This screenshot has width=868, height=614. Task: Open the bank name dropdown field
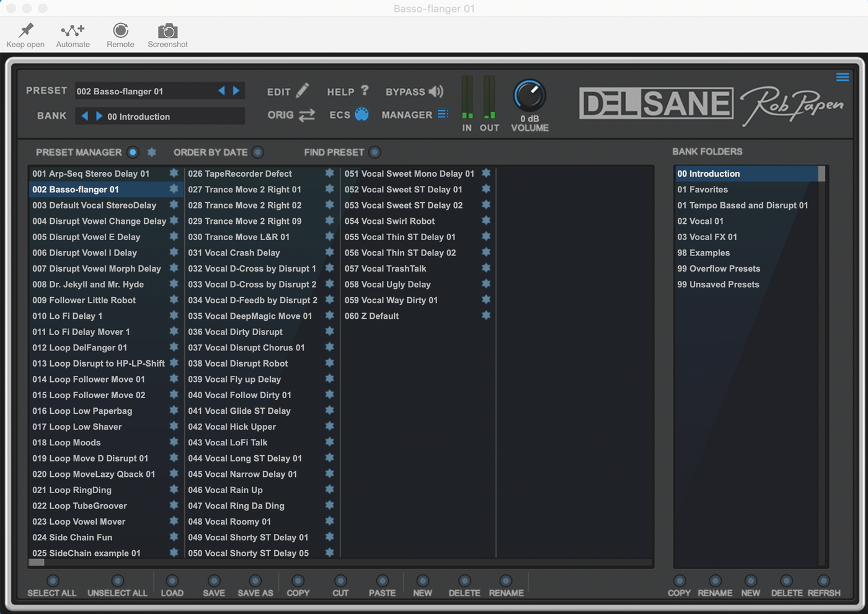tap(160, 116)
